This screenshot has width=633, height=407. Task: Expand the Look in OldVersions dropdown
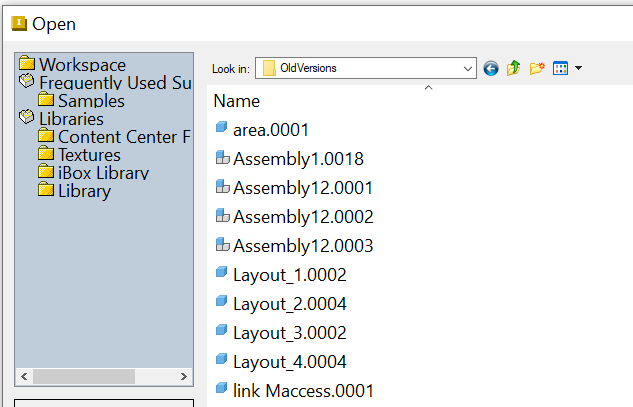click(468, 68)
